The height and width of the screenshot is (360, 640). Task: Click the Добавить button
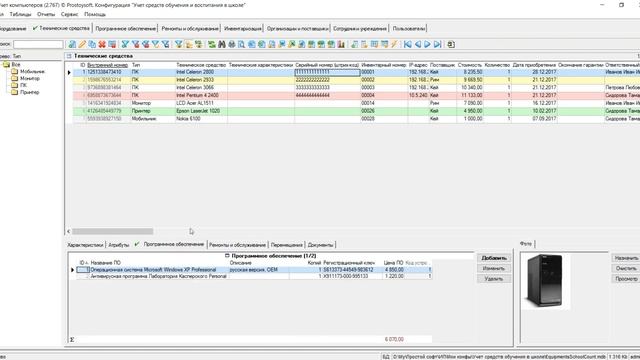(494, 258)
